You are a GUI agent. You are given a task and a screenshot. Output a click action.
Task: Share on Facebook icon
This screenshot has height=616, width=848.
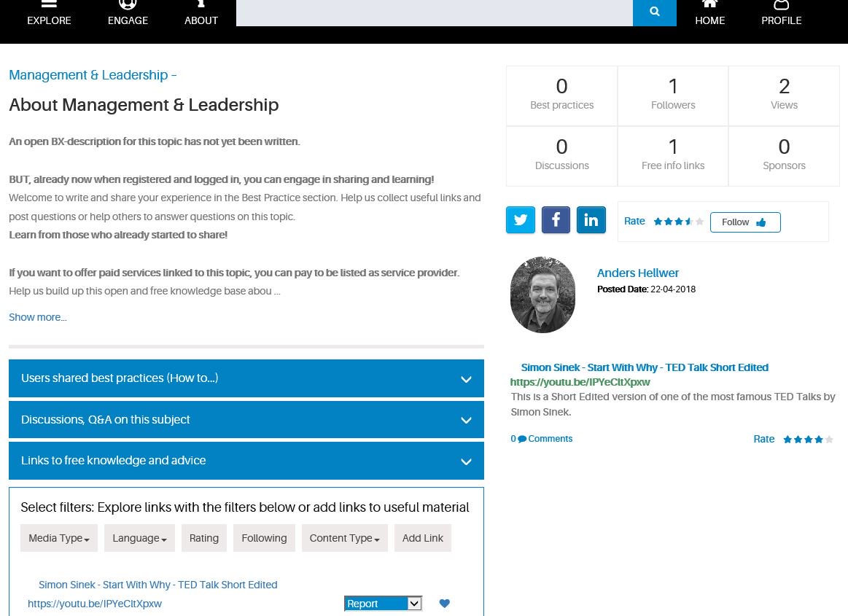(x=556, y=219)
